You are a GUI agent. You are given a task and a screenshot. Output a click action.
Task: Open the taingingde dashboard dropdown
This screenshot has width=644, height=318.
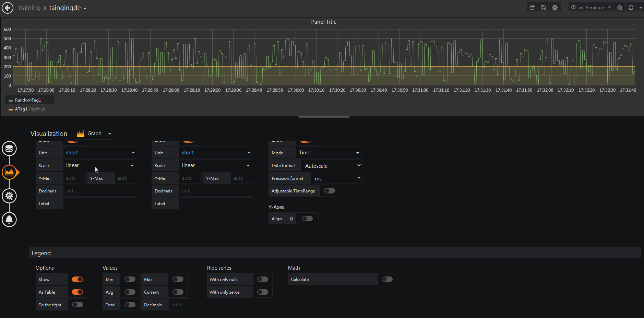[68, 8]
